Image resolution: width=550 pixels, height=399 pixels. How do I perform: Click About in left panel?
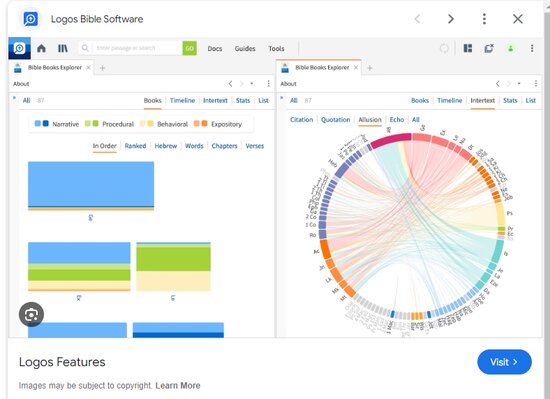click(x=21, y=84)
